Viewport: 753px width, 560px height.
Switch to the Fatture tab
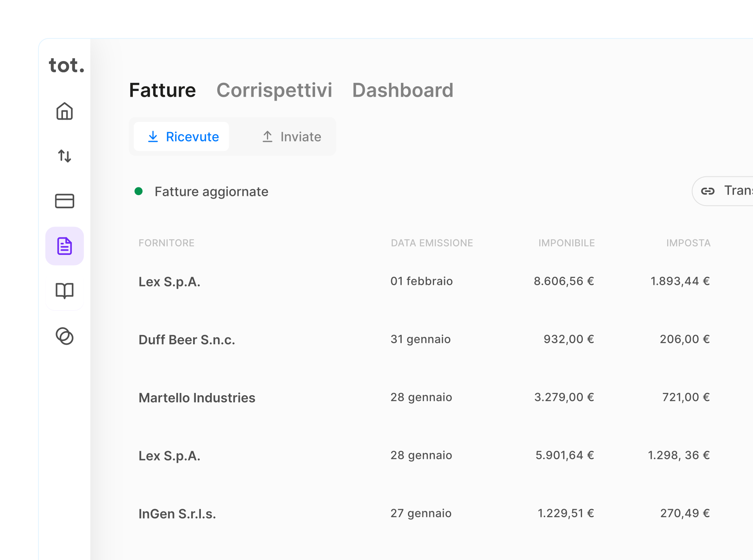(162, 90)
